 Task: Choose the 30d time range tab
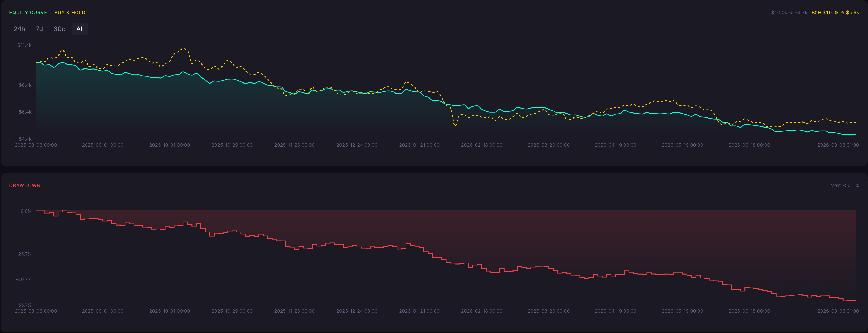click(60, 29)
